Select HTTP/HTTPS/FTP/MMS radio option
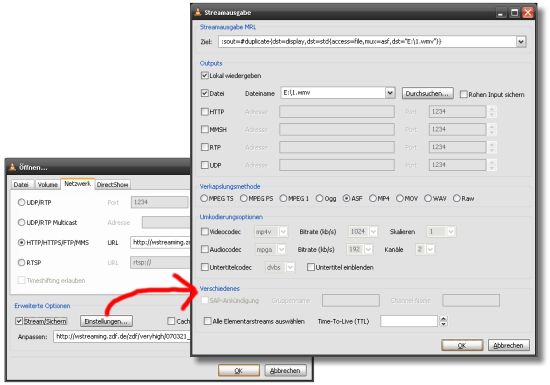 pyautogui.click(x=21, y=242)
